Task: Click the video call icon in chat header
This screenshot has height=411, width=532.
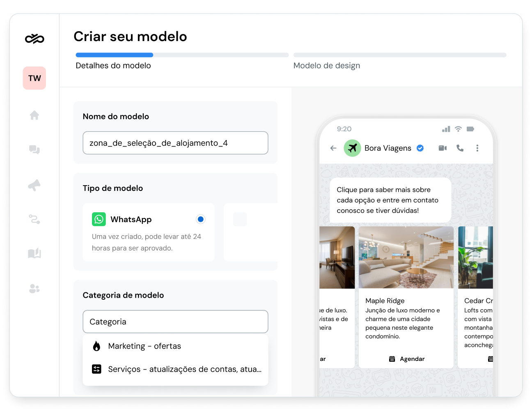Action: pos(443,148)
